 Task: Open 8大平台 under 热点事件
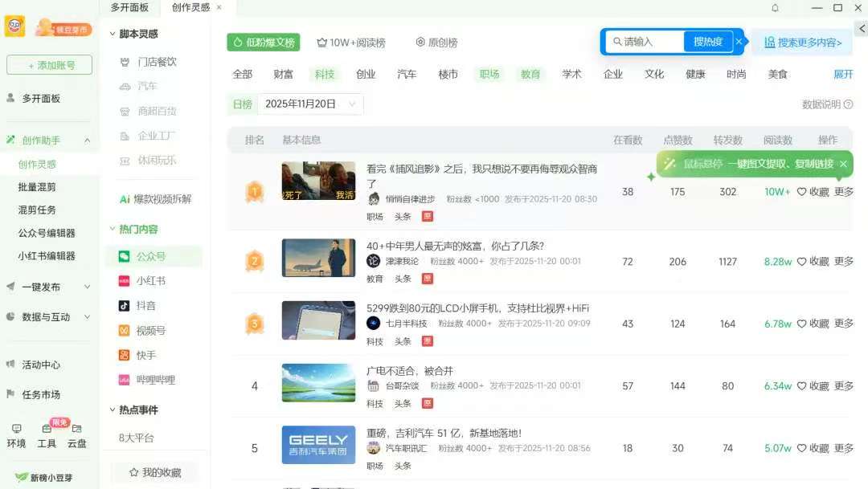(136, 438)
